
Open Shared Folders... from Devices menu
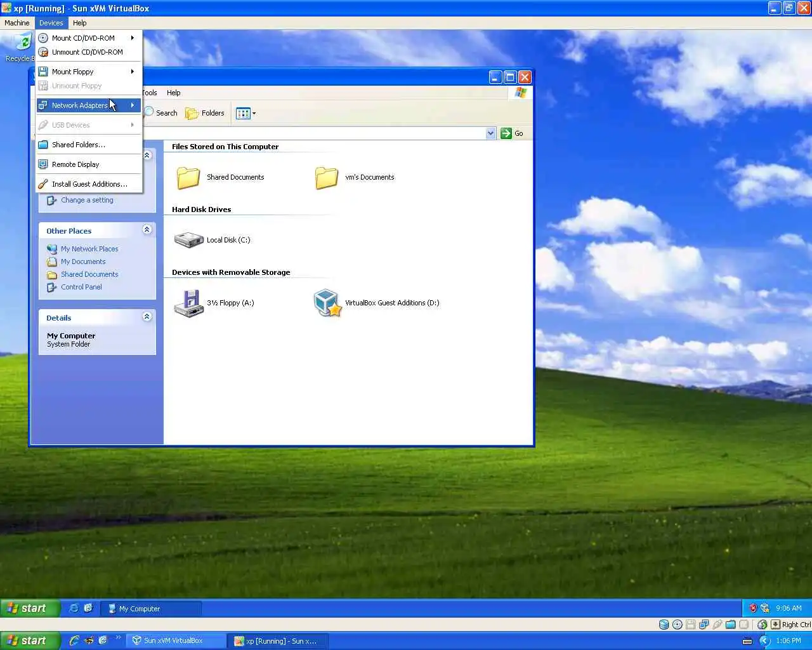point(88,145)
